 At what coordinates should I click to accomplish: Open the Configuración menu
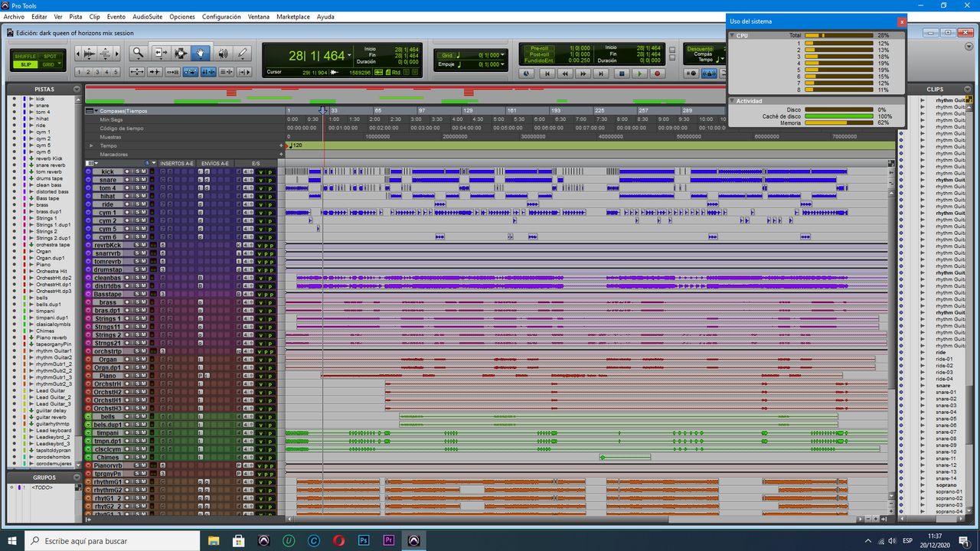tap(221, 16)
